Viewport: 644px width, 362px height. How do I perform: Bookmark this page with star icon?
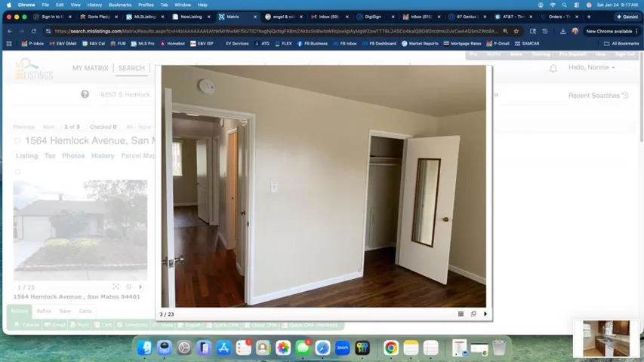pyautogui.click(x=516, y=31)
